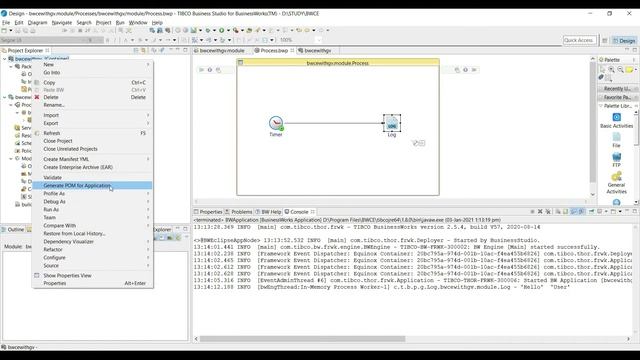The width and height of the screenshot is (640, 360).
Task: Click the green Run toolbar icon
Action: (x=222, y=30)
